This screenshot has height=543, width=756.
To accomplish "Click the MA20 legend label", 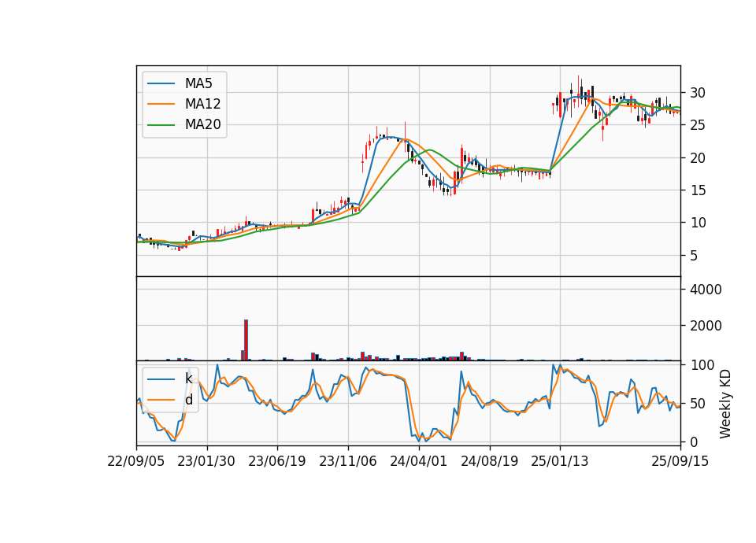I will [x=202, y=125].
